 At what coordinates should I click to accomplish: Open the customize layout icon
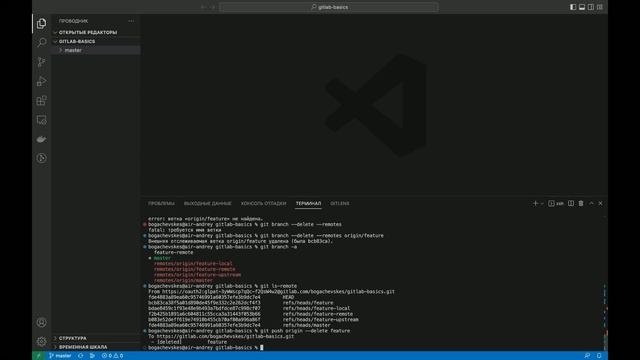(x=600, y=7)
